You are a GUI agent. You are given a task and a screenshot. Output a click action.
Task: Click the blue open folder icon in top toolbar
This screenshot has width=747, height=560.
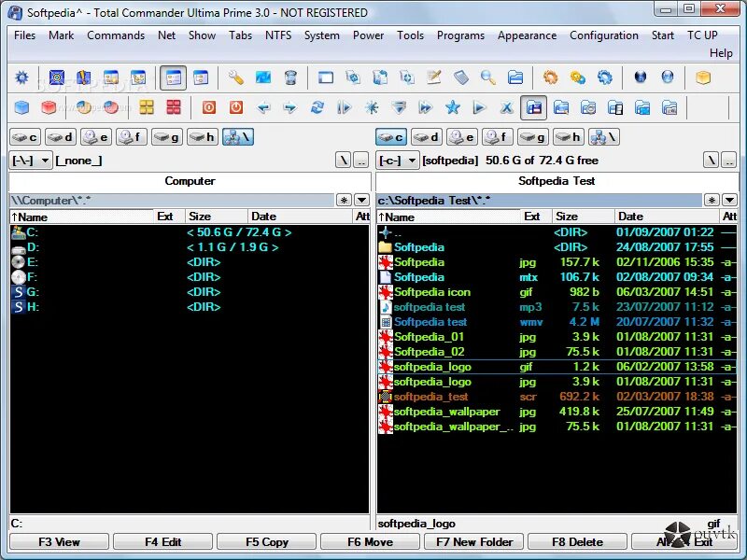click(x=515, y=77)
